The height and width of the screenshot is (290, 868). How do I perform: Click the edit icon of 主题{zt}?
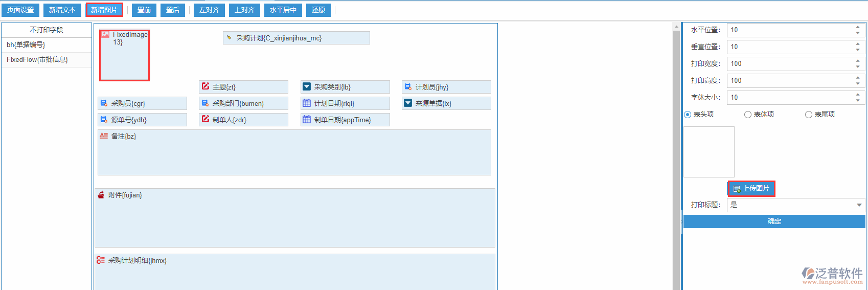tap(205, 86)
